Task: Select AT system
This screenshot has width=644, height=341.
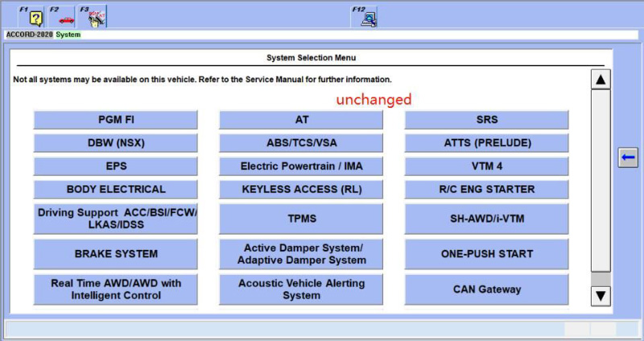Action: [x=301, y=119]
